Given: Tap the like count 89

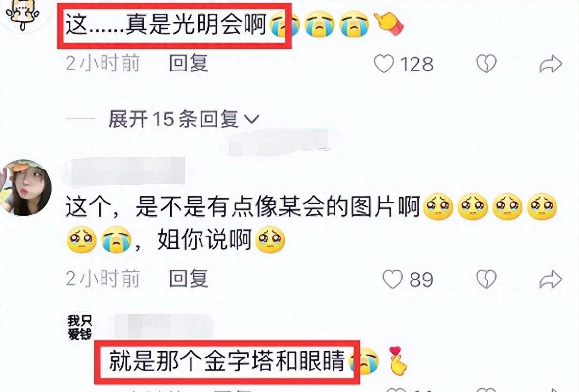Looking at the screenshot, I should (422, 280).
